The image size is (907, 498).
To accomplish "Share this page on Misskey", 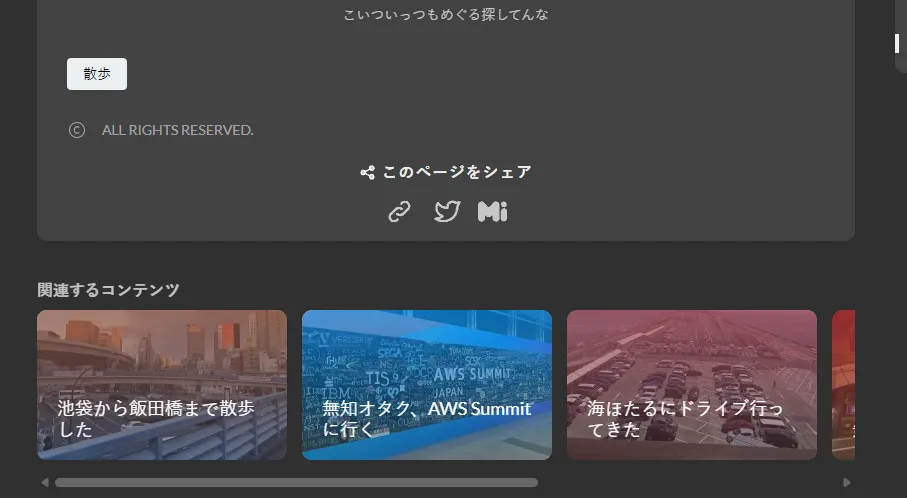I will click(493, 212).
